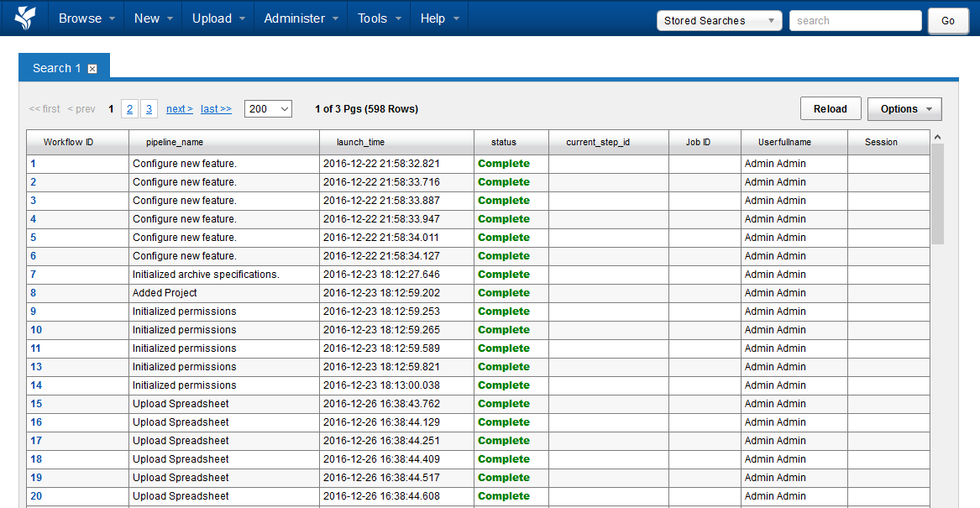Click the XNAT logo home icon
The height and width of the screenshot is (508, 980).
(x=25, y=18)
